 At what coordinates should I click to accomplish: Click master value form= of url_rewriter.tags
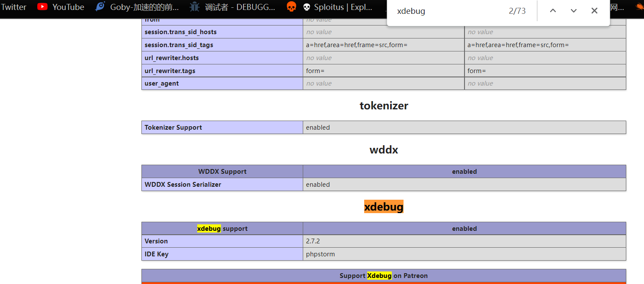pos(477,71)
